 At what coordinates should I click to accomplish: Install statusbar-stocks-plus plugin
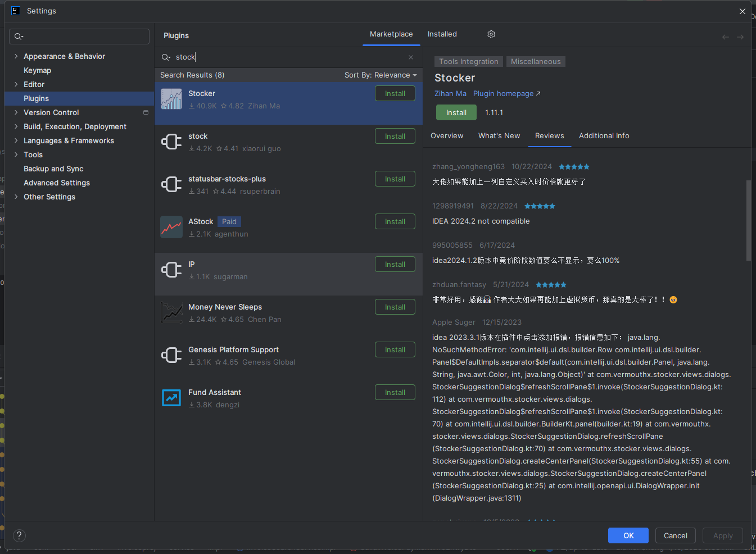click(395, 179)
